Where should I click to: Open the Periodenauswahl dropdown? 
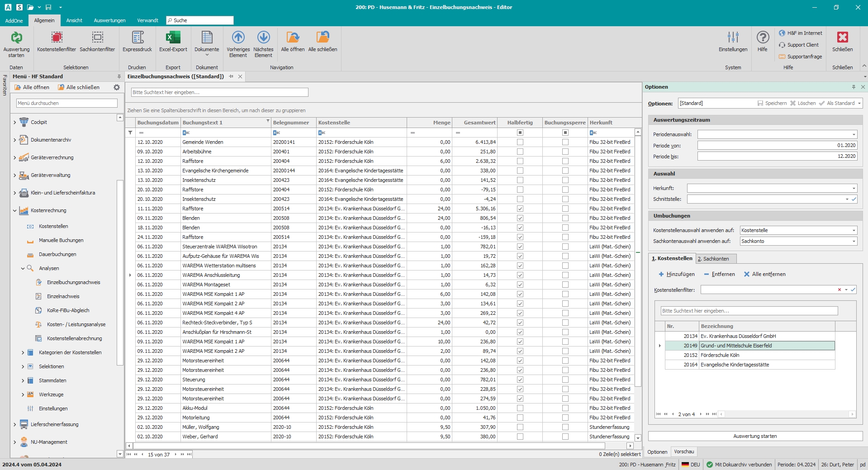[854, 134]
